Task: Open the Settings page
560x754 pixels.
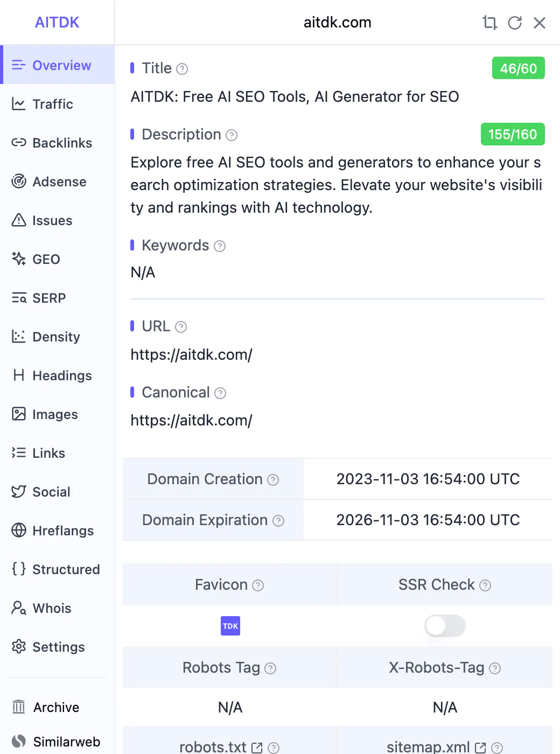Action: click(x=58, y=647)
